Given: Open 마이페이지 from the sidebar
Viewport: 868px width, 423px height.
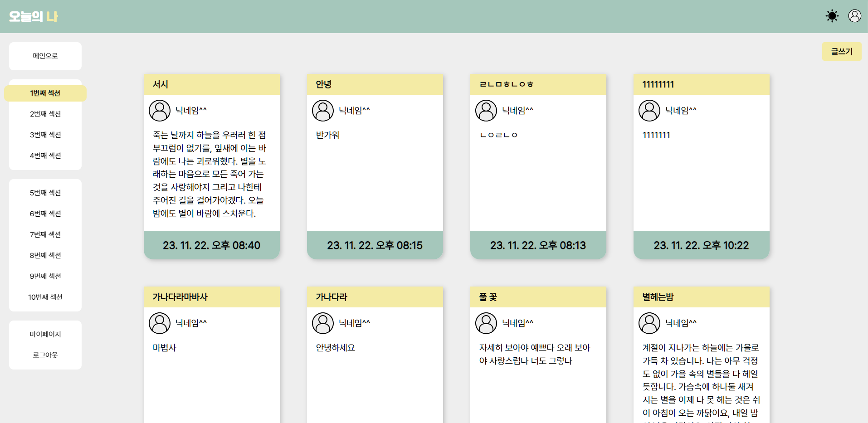Looking at the screenshot, I should click(45, 334).
